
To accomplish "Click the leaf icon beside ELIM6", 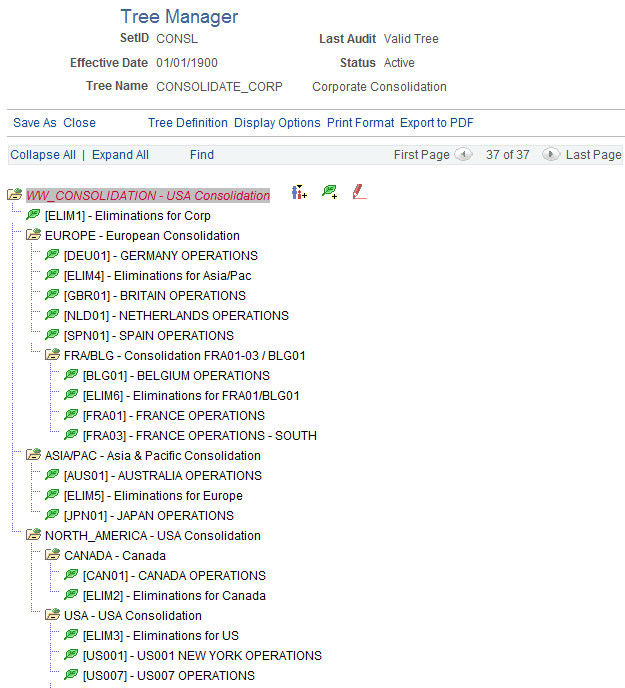I will [x=71, y=394].
